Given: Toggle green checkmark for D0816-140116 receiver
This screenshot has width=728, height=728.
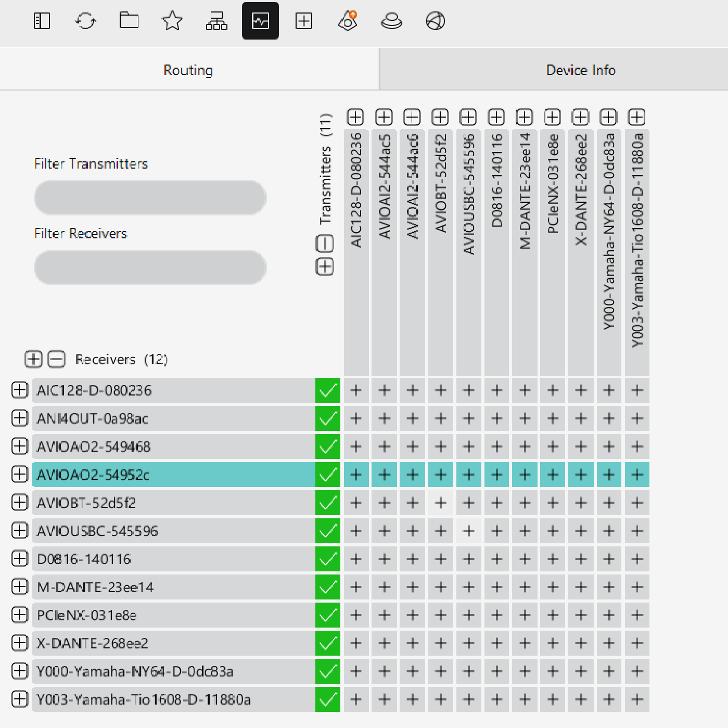Looking at the screenshot, I should (x=328, y=559).
